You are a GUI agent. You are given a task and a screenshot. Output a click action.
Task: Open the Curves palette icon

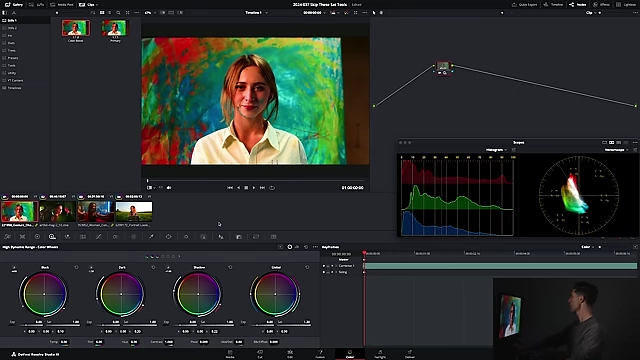(x=98, y=237)
